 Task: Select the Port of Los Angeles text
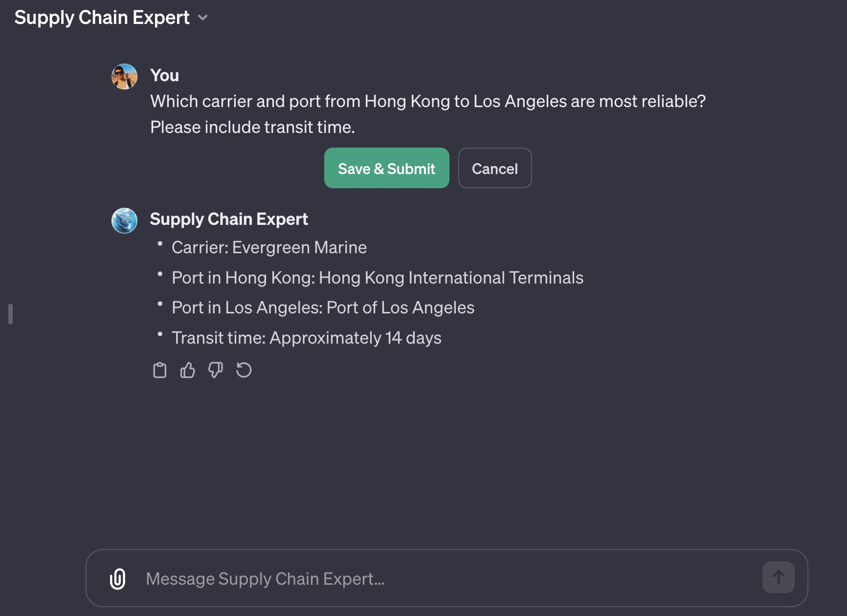click(x=399, y=308)
